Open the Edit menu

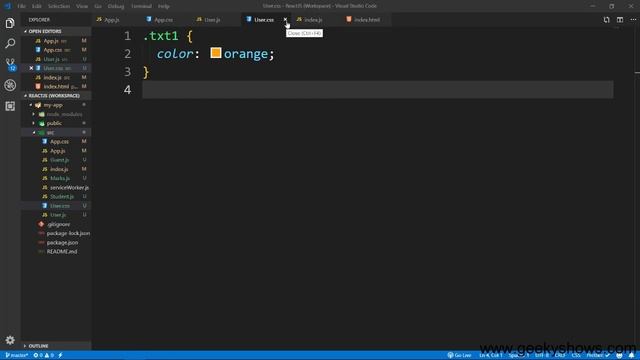37,6
